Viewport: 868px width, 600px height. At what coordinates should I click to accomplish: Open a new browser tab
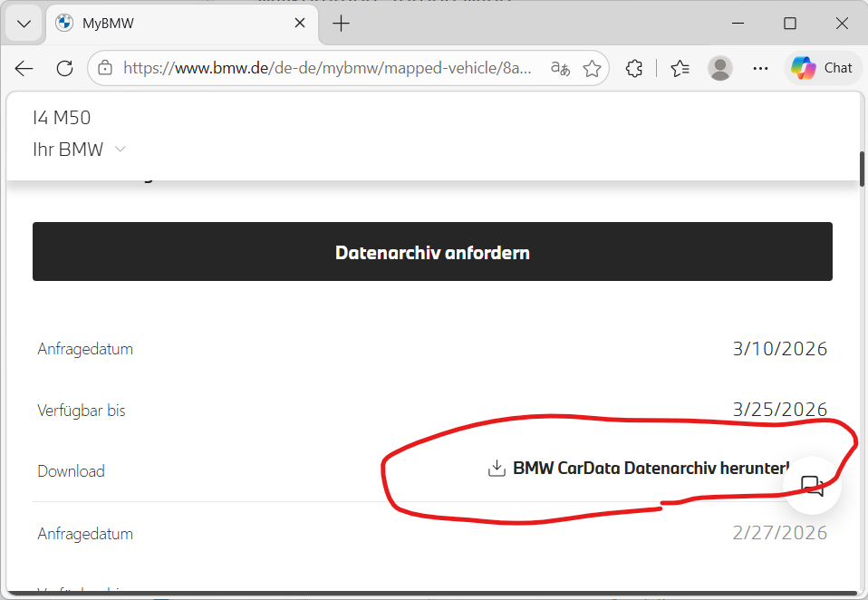pyautogui.click(x=341, y=23)
